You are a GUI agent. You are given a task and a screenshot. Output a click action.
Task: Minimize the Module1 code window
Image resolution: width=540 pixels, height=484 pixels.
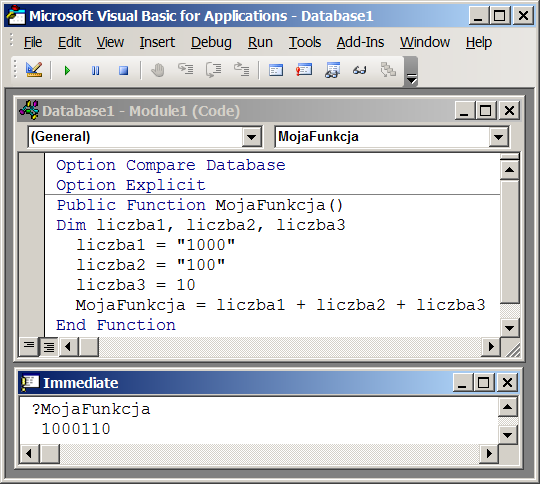tap(464, 111)
